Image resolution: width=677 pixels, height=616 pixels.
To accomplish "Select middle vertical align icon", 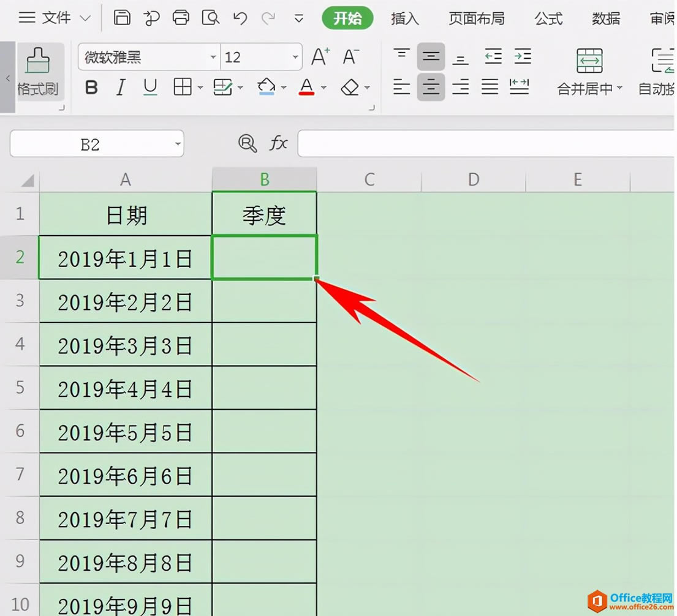I will [431, 56].
